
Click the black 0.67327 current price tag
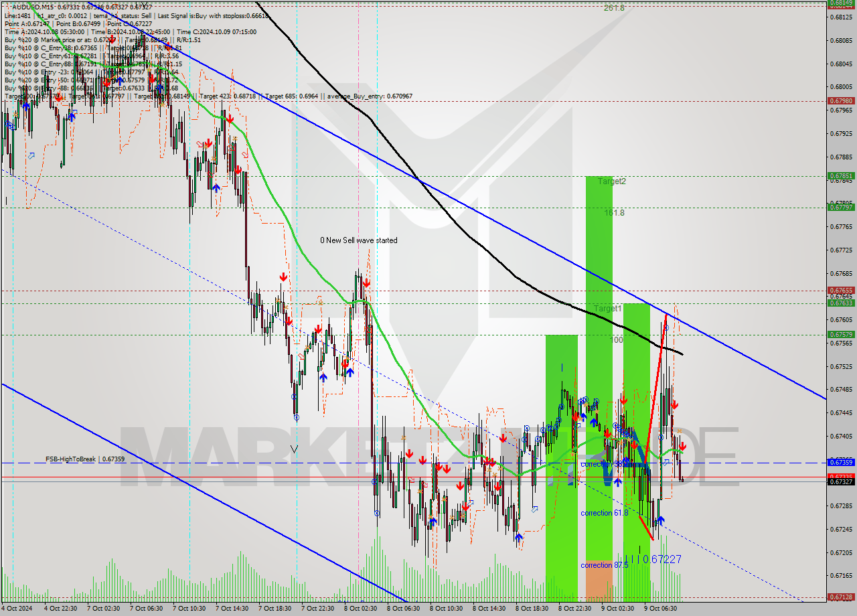click(x=841, y=481)
